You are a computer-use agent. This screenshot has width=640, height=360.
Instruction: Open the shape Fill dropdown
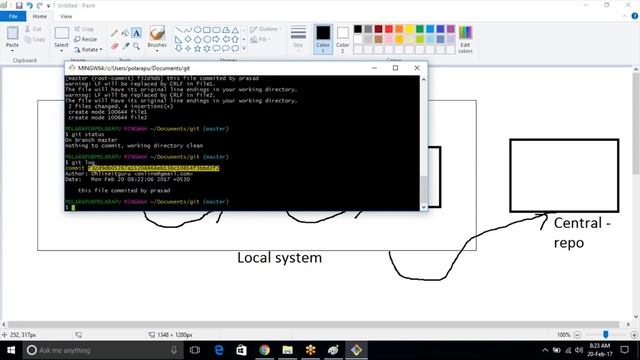pos(260,39)
